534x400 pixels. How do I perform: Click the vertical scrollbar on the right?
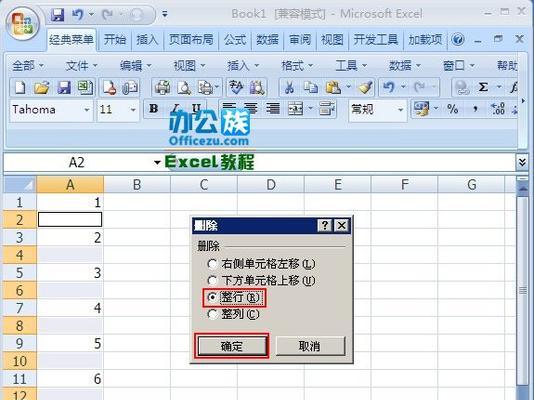pyautogui.click(x=522, y=289)
